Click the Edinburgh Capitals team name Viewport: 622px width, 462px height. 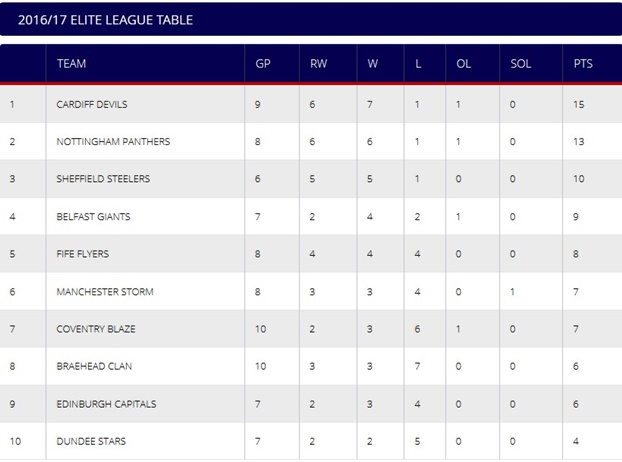point(106,404)
